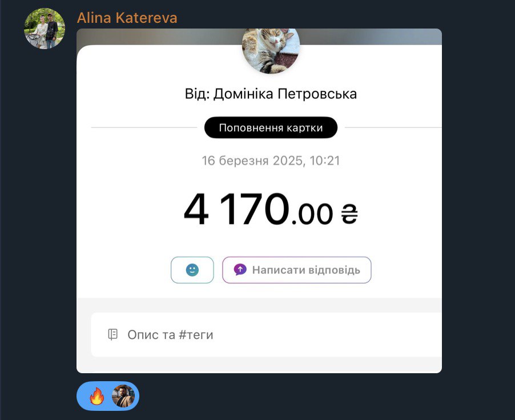Tap the smiley face emoji reaction button
515x420 pixels.
192,270
